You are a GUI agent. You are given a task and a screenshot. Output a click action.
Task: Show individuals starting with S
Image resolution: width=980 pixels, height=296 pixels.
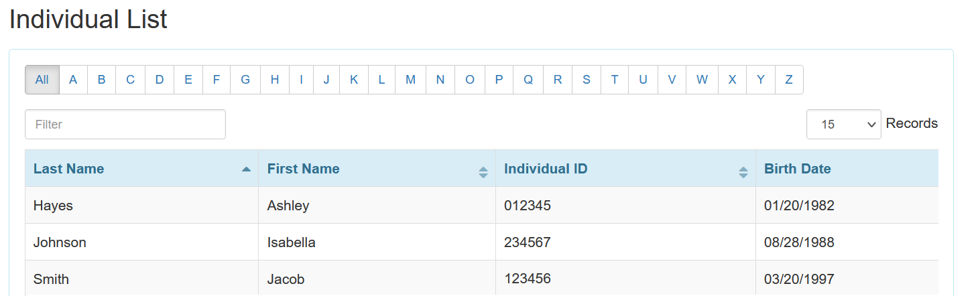point(586,80)
